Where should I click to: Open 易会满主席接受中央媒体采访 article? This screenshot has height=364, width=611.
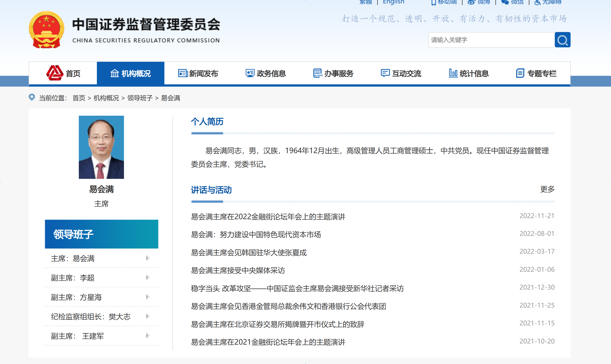[x=238, y=270]
